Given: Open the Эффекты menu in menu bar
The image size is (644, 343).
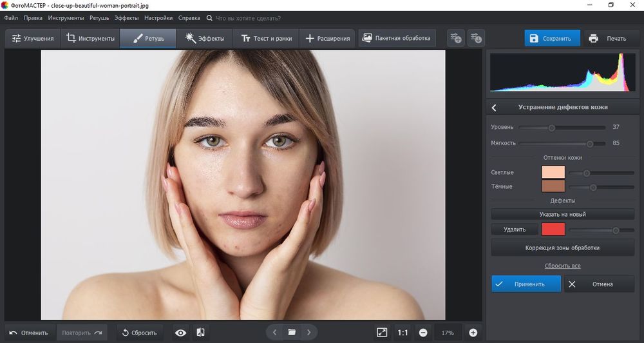Looking at the screenshot, I should point(126,18).
